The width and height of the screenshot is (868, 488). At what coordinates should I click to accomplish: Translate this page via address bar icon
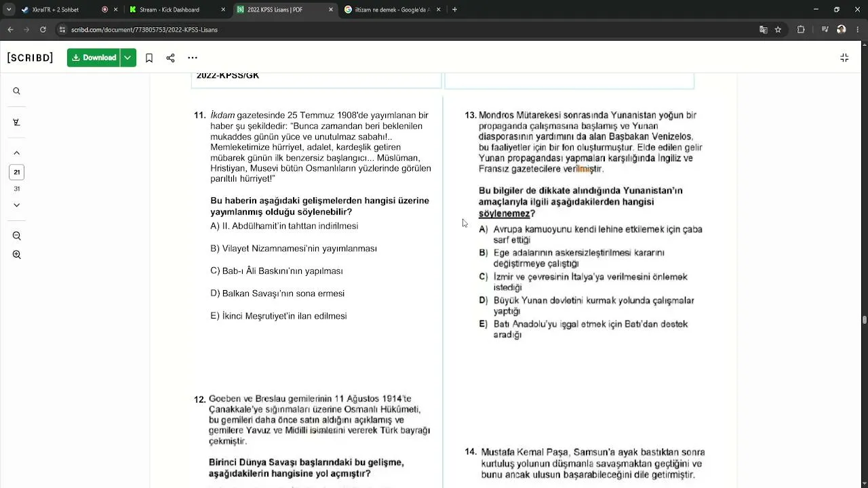pos(764,30)
